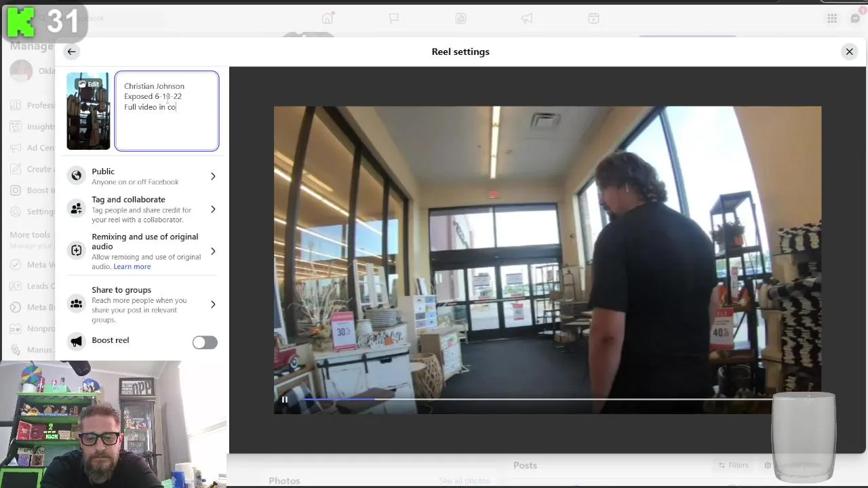The image size is (868, 488).
Task: Open Share to groups options
Action: click(x=142, y=304)
